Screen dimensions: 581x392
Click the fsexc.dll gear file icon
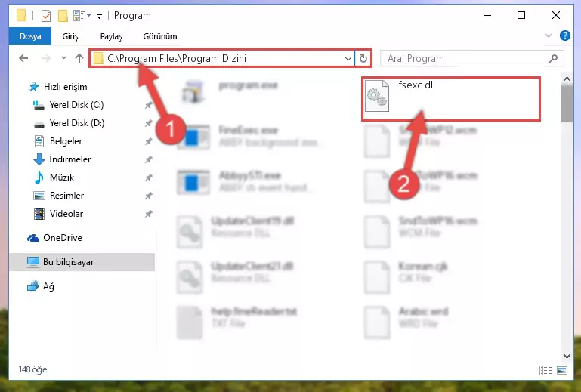click(x=377, y=96)
